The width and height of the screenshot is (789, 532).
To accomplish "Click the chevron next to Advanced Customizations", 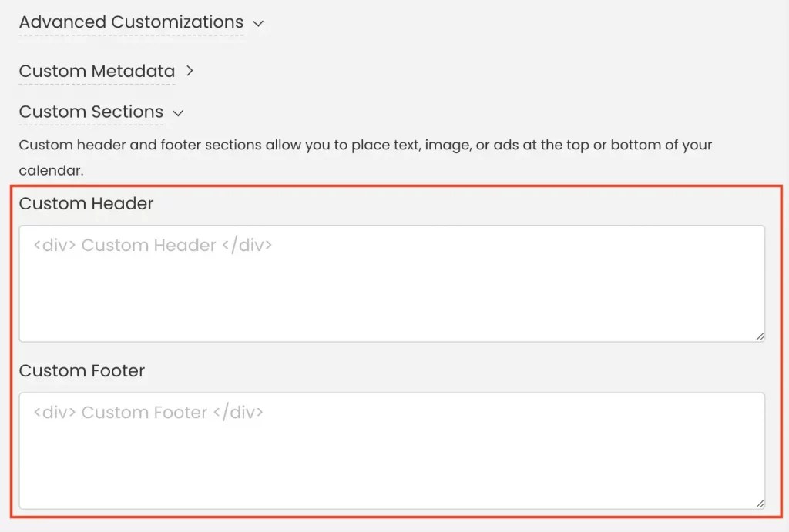I will (258, 23).
